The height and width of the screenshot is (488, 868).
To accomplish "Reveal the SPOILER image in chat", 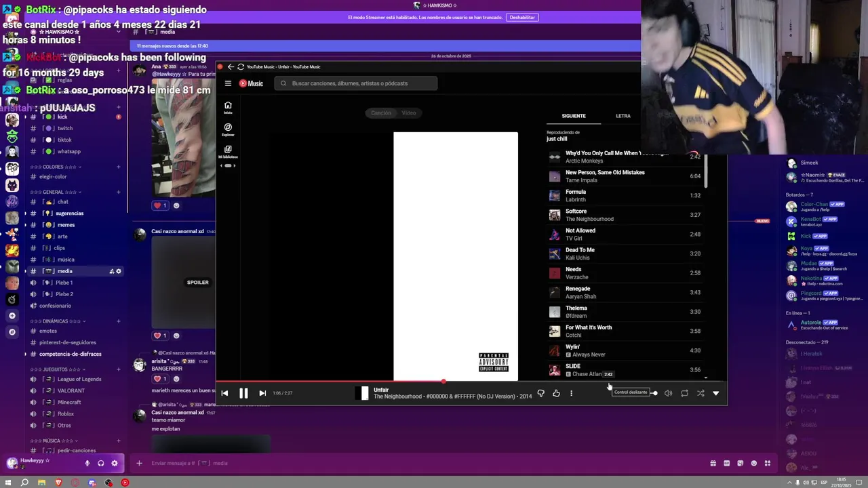I will 197,283.
